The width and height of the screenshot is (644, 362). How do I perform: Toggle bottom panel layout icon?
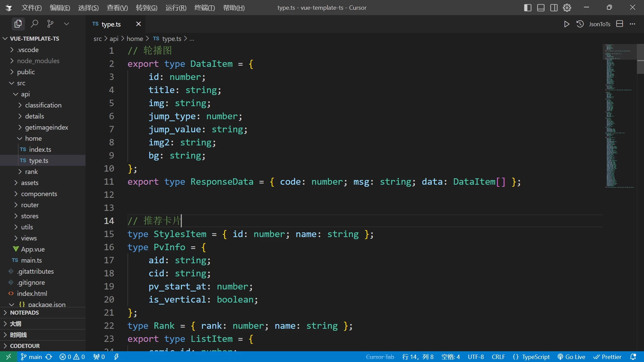tap(541, 8)
